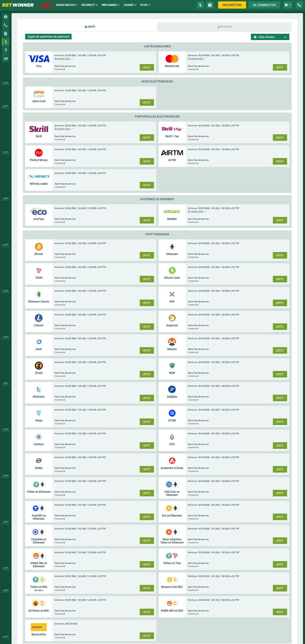Click the Skrill logo
305x644 pixels.
(39, 129)
